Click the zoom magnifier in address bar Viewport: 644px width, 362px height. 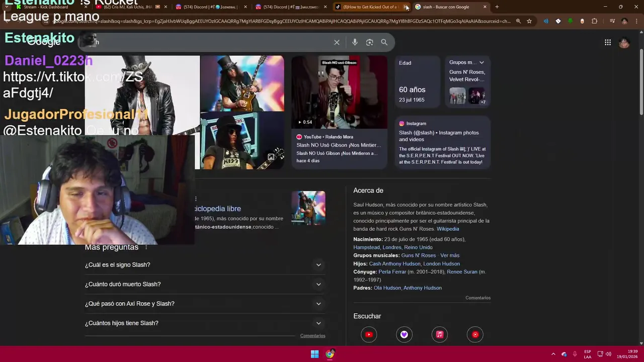[x=518, y=21]
